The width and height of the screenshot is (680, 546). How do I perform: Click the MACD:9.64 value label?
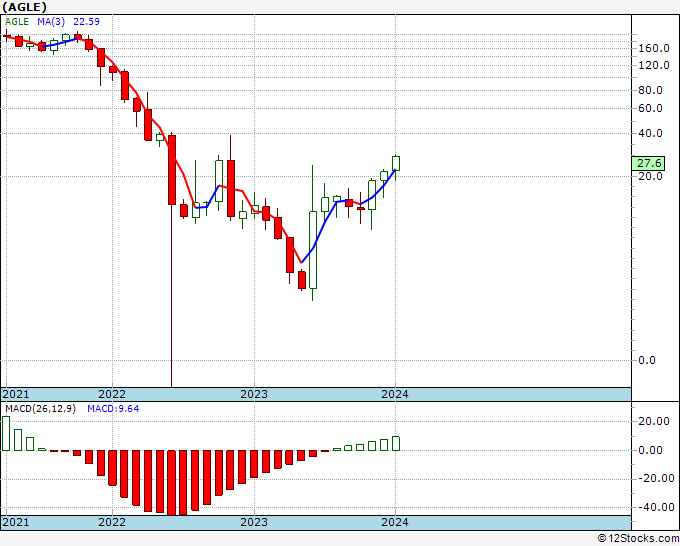(113, 409)
